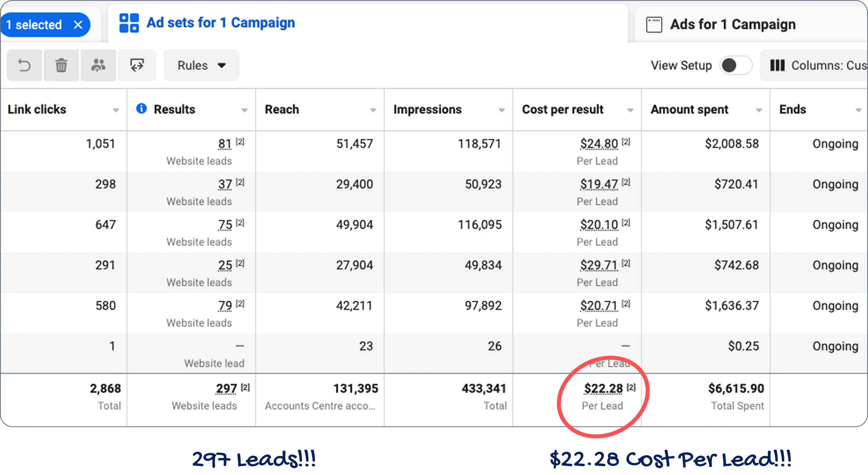
Task: Clear selection with the X on 1 selected
Action: (78, 25)
